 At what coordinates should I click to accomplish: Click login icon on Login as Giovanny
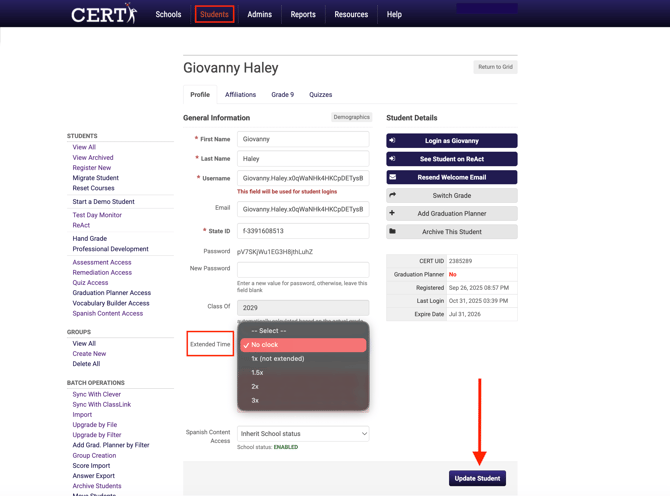point(393,141)
